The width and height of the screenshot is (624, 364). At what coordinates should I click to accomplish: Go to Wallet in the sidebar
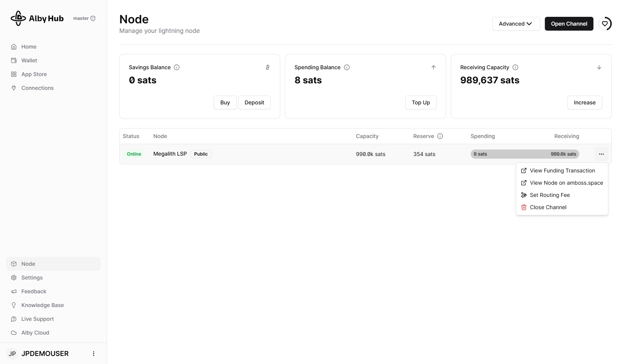coord(29,60)
